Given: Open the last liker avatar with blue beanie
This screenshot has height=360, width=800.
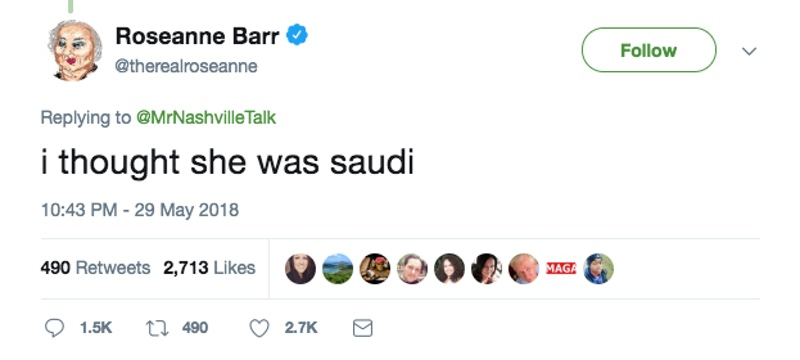Looking at the screenshot, I should [598, 268].
